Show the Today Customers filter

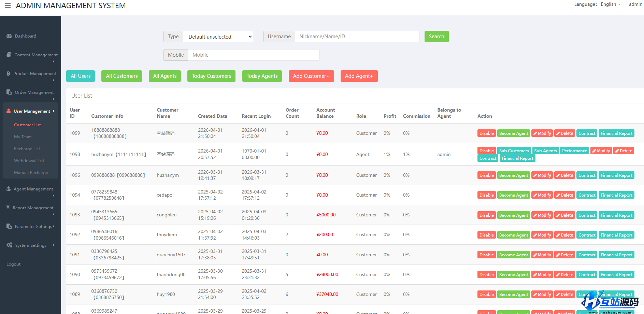click(x=211, y=76)
